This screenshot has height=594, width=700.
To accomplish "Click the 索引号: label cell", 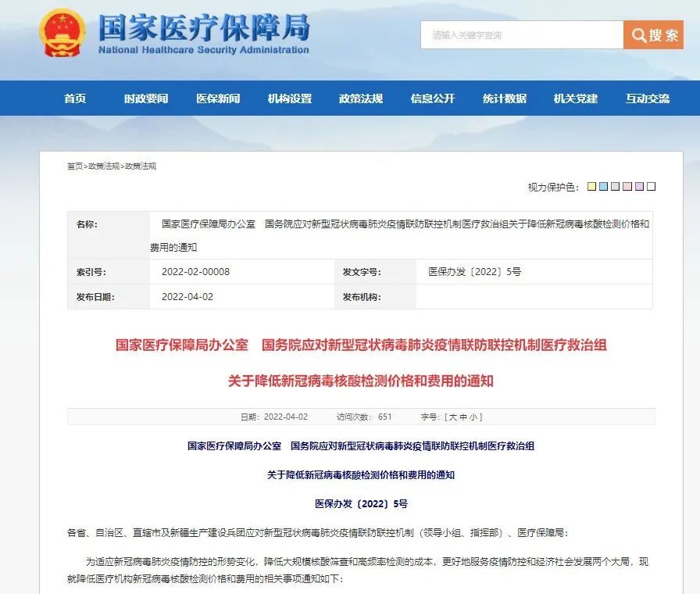I will pyautogui.click(x=109, y=271).
